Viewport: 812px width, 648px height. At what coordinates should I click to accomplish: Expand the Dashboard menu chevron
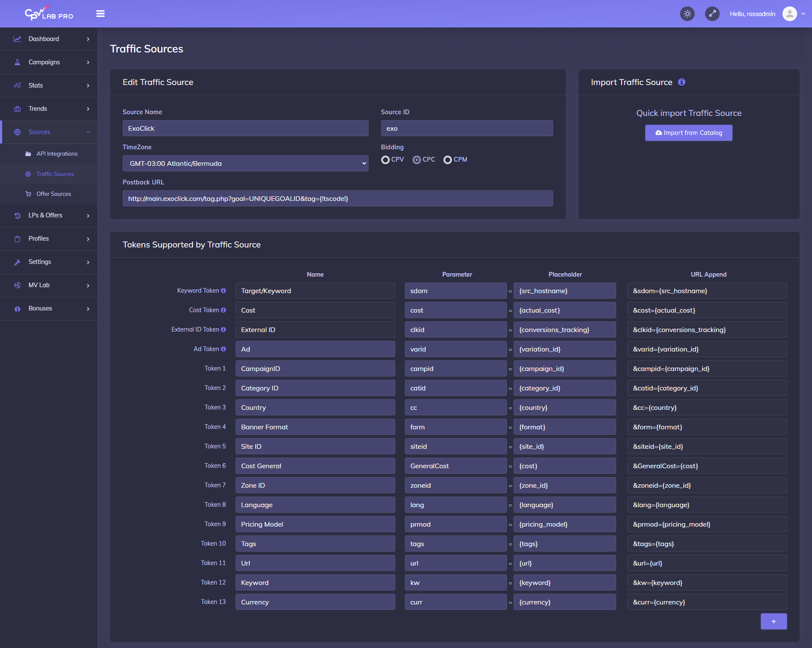[88, 39]
